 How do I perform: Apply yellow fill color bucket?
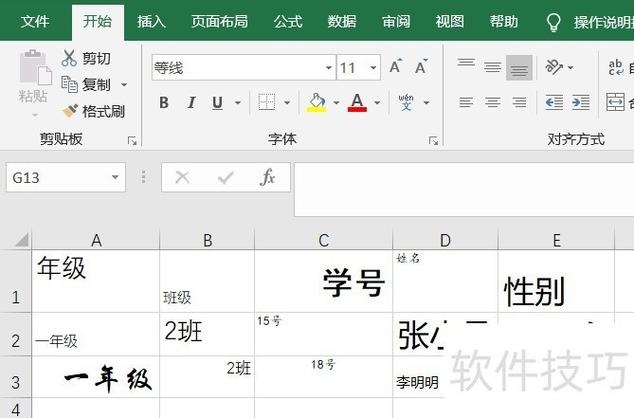(317, 102)
